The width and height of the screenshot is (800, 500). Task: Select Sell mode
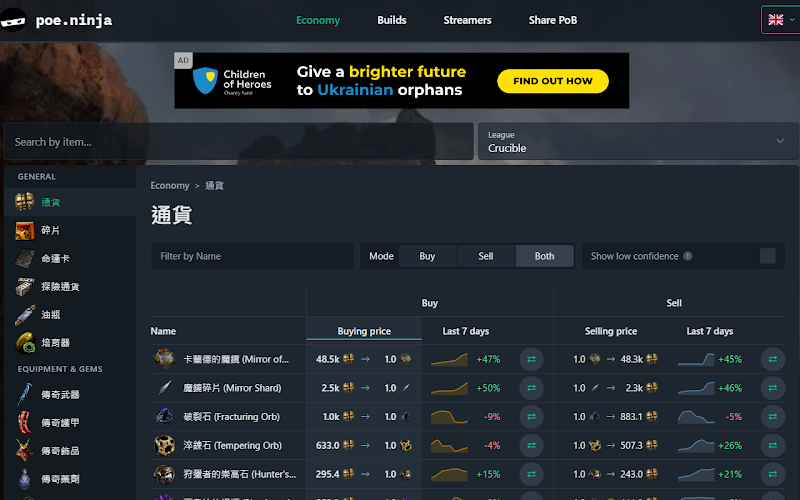(486, 256)
